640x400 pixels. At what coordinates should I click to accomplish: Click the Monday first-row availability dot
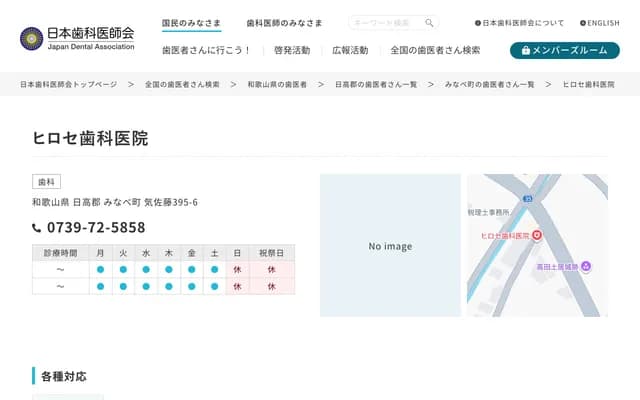(100, 270)
